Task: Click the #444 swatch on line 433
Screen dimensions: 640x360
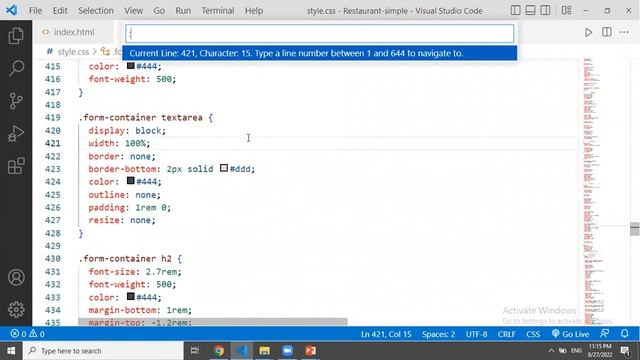Action: click(x=131, y=296)
